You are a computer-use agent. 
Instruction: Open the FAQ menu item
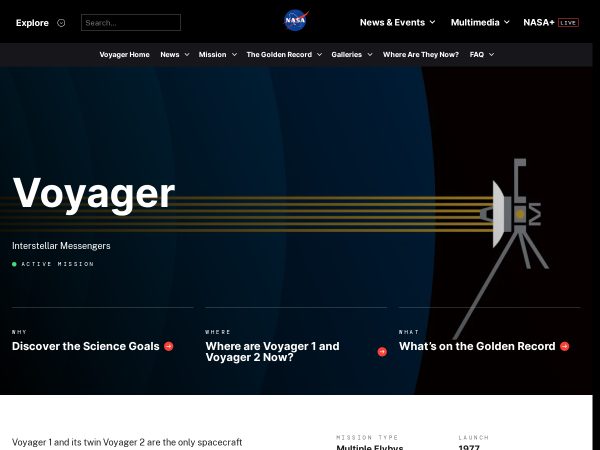click(476, 55)
